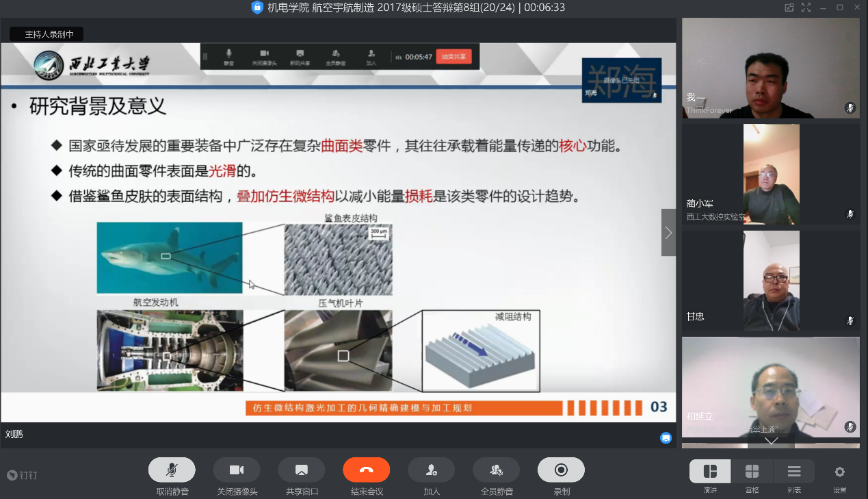Toggle the 录制 recording button
Viewport: 868px width, 499px height.
[561, 470]
